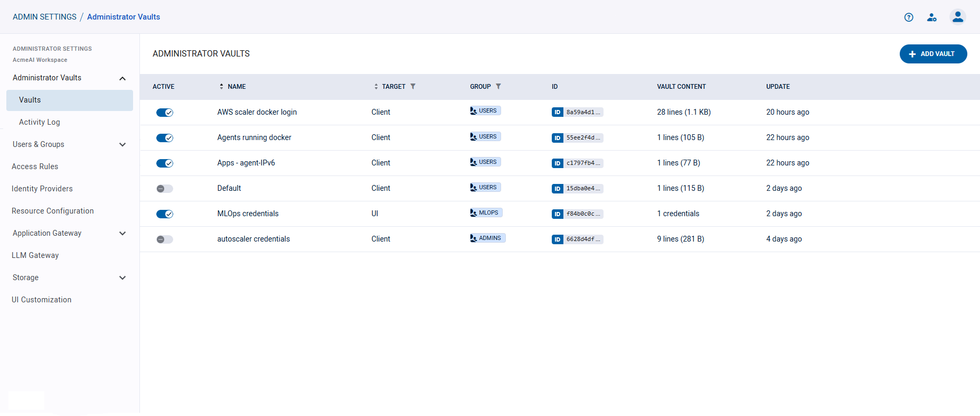Sort by Name column arrows

pos(221,86)
